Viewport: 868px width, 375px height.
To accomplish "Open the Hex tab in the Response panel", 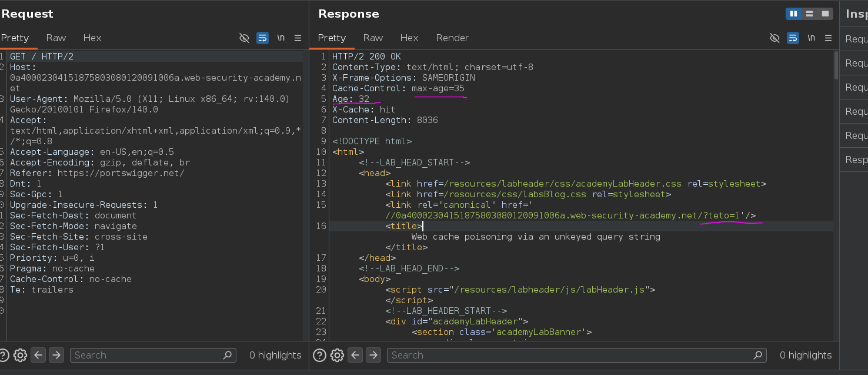I will (409, 38).
